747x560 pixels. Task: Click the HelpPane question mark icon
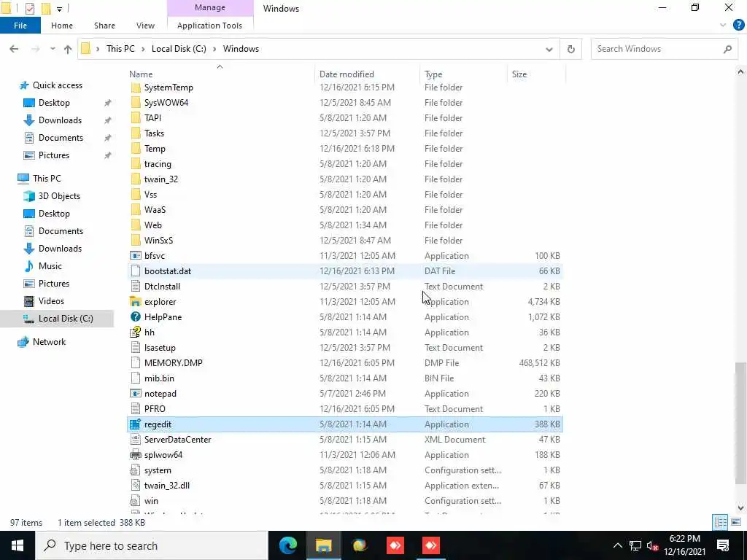point(136,317)
